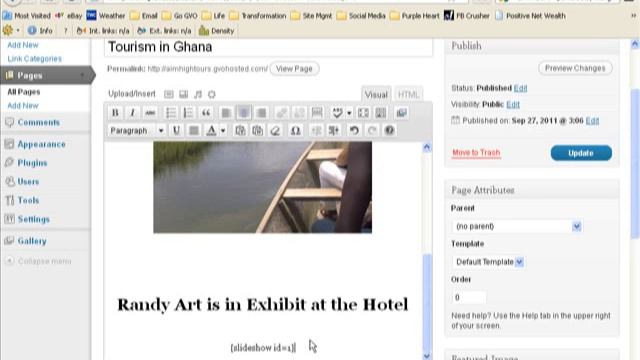Toggle bold formatting in editor toolbar
The width and height of the screenshot is (640, 360).
click(115, 113)
